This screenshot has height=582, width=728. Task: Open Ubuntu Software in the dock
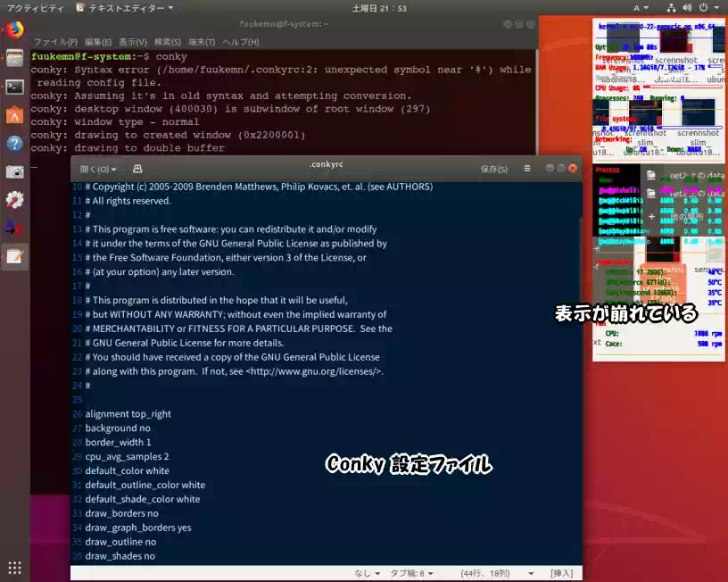[15, 115]
